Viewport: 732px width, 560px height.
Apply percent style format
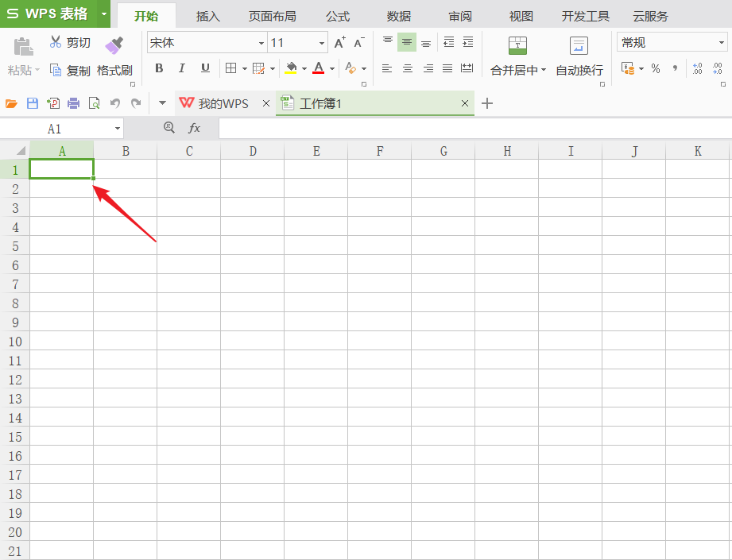tap(656, 68)
